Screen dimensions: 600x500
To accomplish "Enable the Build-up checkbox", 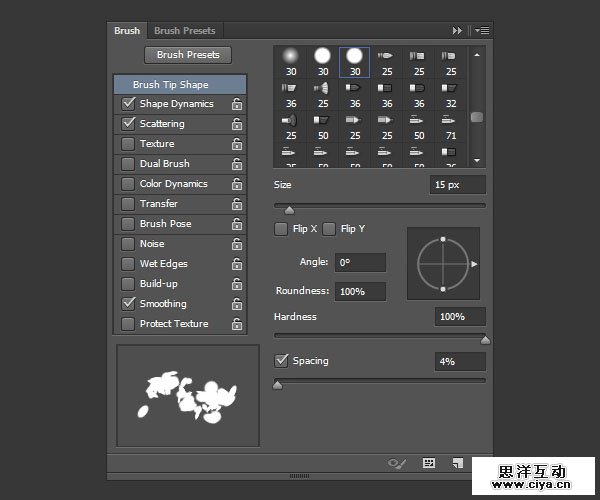I will click(x=128, y=284).
